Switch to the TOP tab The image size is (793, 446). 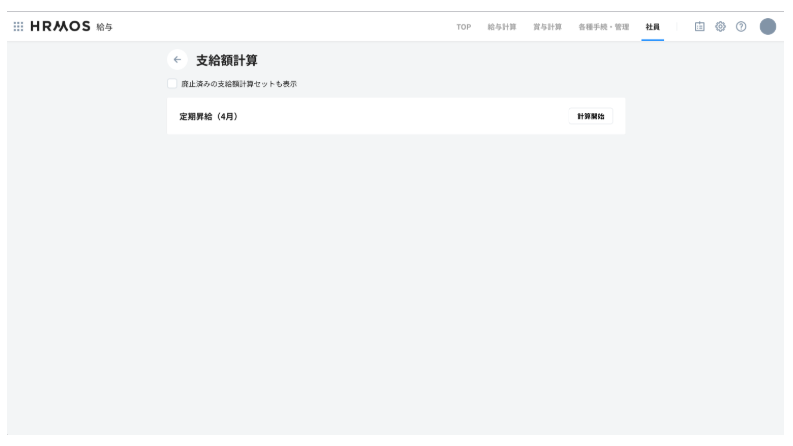pos(463,26)
